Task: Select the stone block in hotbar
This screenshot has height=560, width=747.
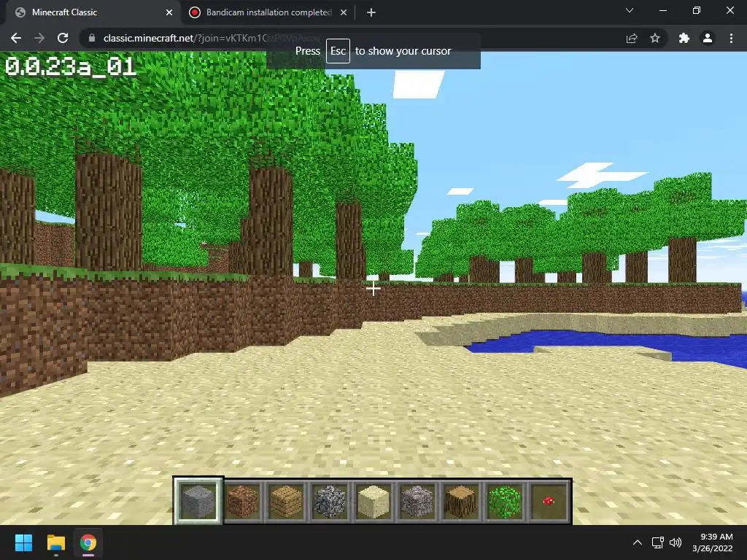Action: click(x=198, y=501)
